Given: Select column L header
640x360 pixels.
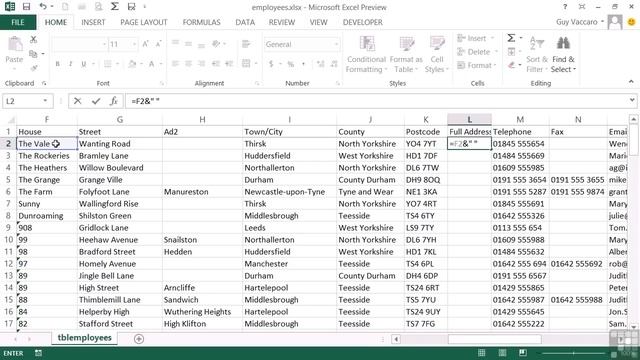Looking at the screenshot, I should coord(469,119).
